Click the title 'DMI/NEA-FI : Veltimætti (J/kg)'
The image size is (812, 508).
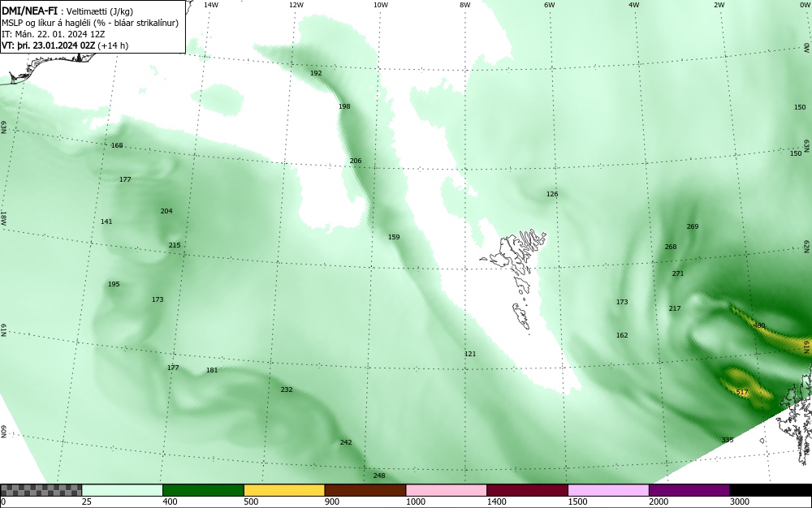pyautogui.click(x=67, y=11)
